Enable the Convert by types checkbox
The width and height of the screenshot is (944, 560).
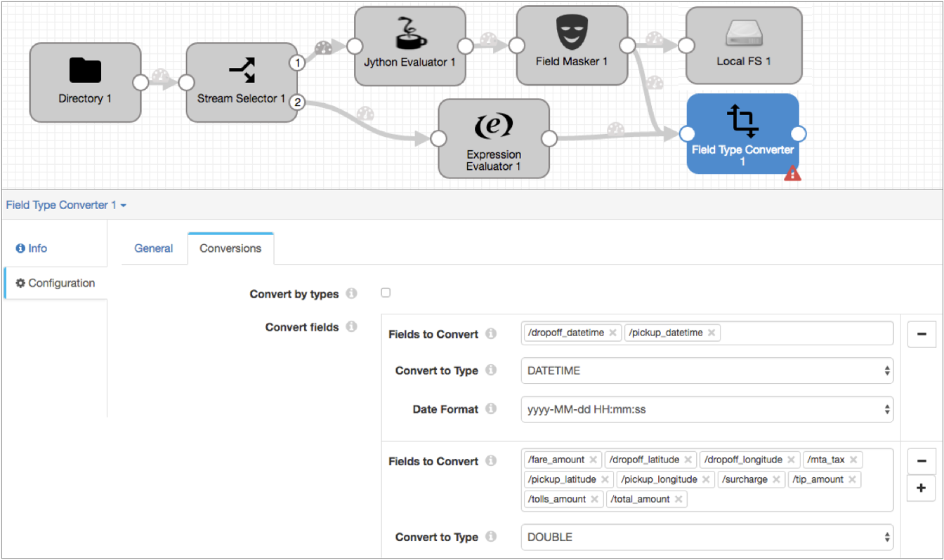point(386,293)
